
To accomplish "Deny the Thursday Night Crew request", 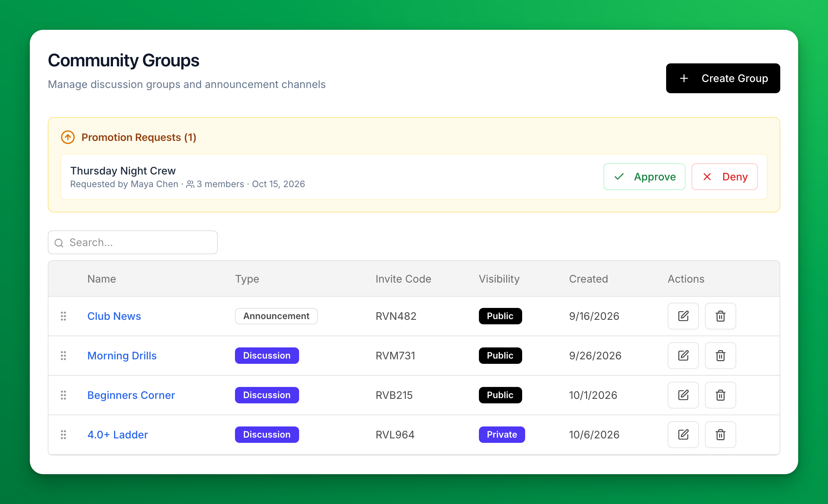I will pyautogui.click(x=724, y=177).
